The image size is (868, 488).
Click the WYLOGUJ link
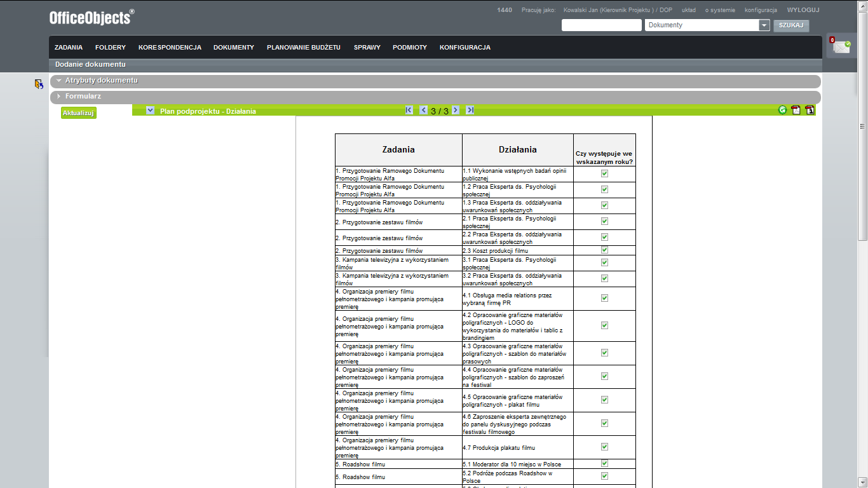coord(803,10)
